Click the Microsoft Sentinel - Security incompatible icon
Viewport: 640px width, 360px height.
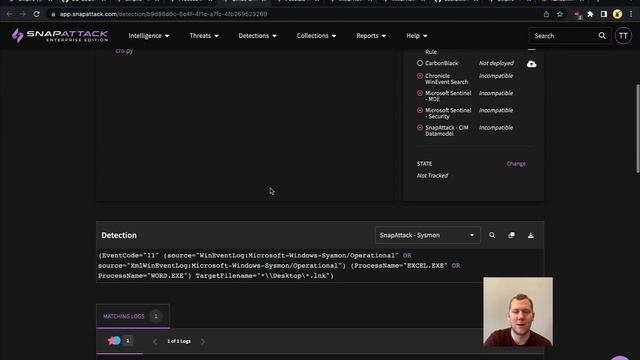pos(420,110)
